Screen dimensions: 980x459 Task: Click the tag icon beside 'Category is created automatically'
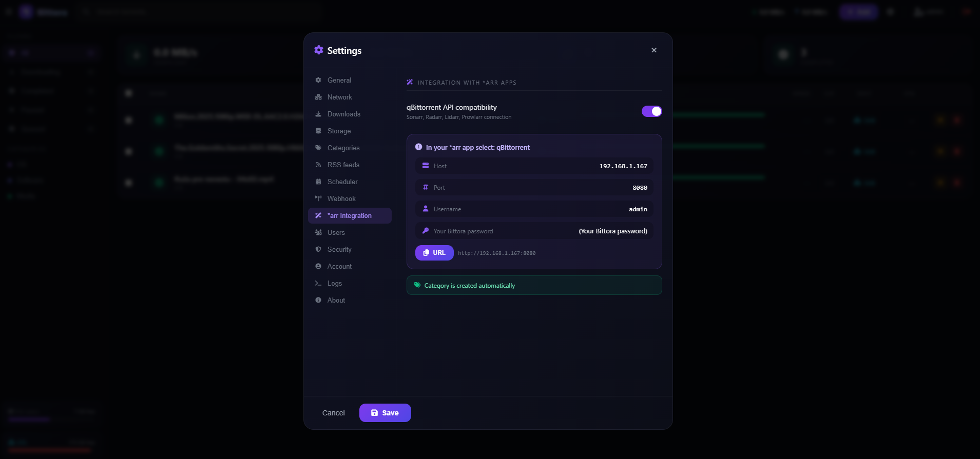click(x=417, y=285)
